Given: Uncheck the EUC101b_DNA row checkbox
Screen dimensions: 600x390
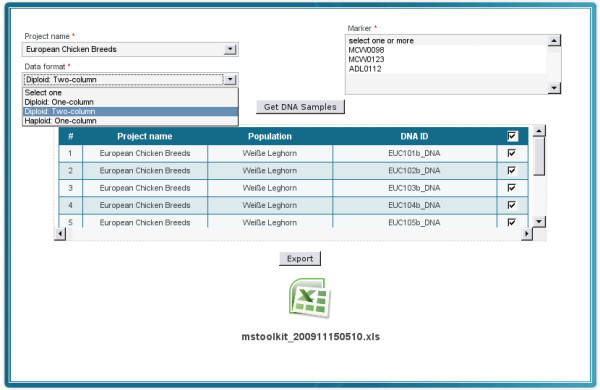Looking at the screenshot, I should pos(512,153).
